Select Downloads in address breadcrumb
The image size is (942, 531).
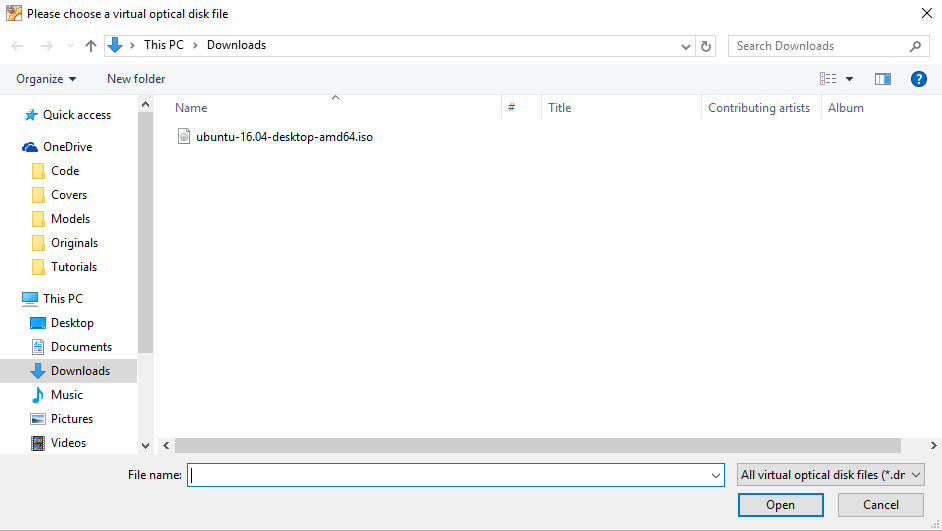tap(236, 45)
